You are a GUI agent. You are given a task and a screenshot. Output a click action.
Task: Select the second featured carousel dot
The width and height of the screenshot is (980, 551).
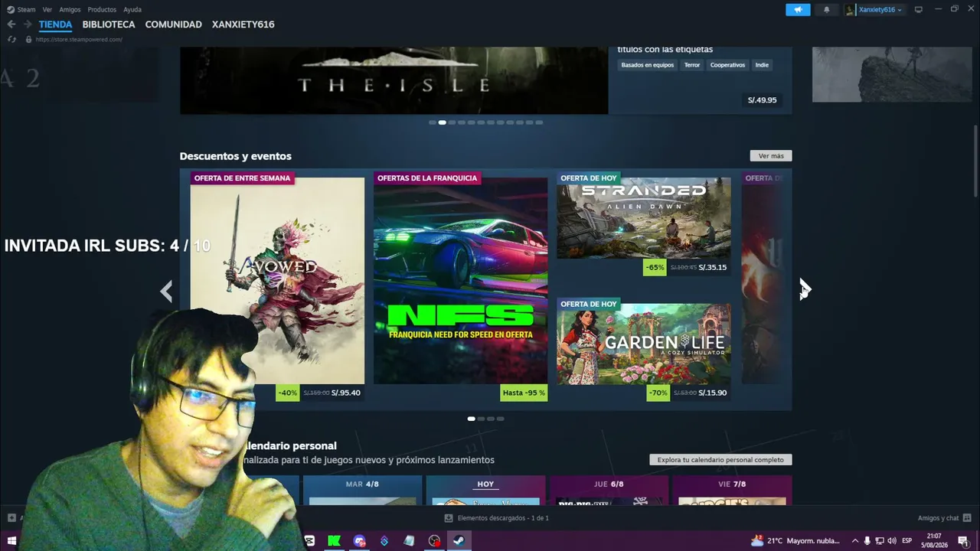tap(442, 122)
